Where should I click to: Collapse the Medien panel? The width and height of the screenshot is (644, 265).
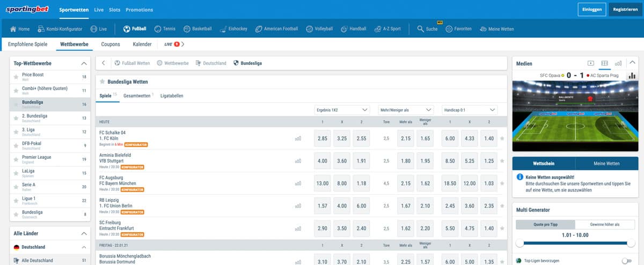click(632, 63)
